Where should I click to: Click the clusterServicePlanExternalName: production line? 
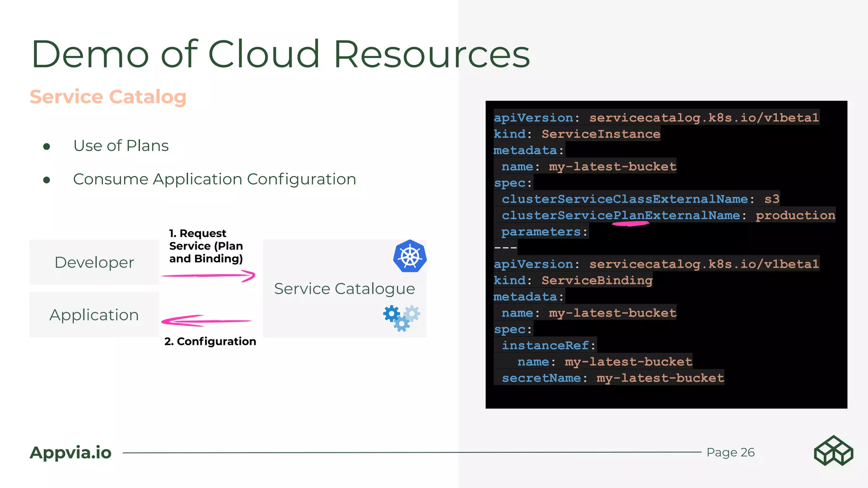tap(668, 215)
